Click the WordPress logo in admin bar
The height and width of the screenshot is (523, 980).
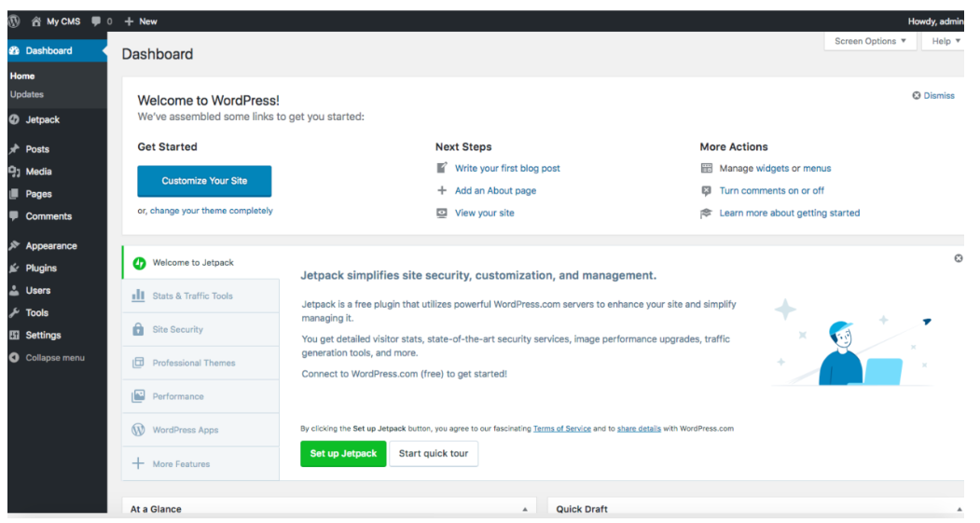[x=14, y=21]
